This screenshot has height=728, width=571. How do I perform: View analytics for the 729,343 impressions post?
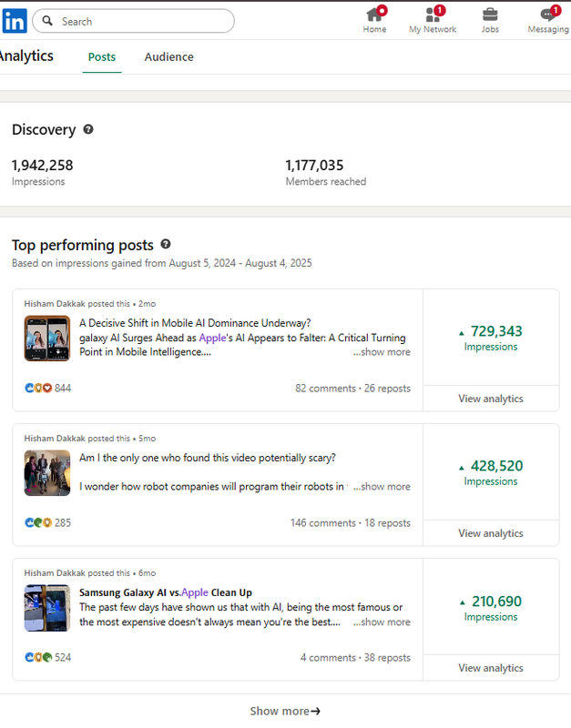[x=491, y=399]
